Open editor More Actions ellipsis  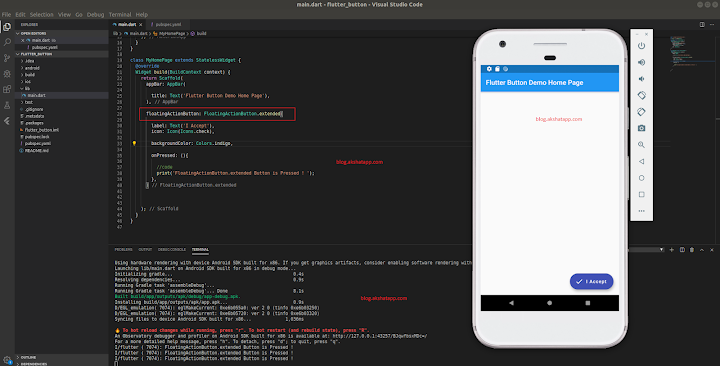[x=712, y=24]
